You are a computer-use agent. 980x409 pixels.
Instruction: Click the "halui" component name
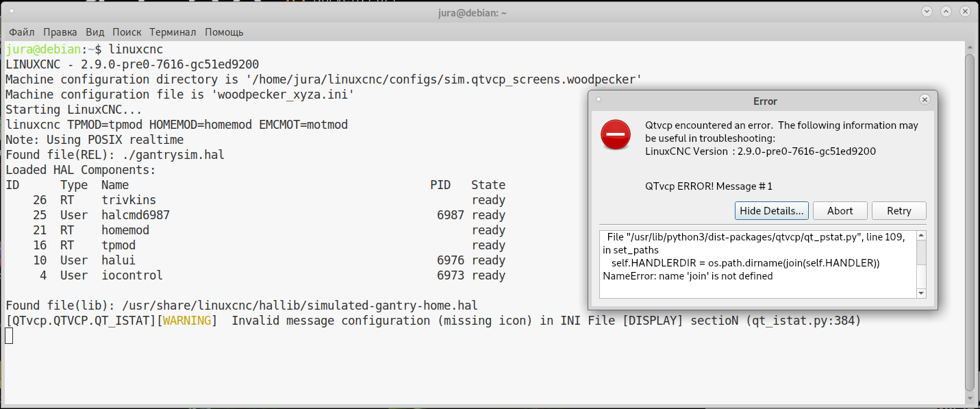pos(118,260)
